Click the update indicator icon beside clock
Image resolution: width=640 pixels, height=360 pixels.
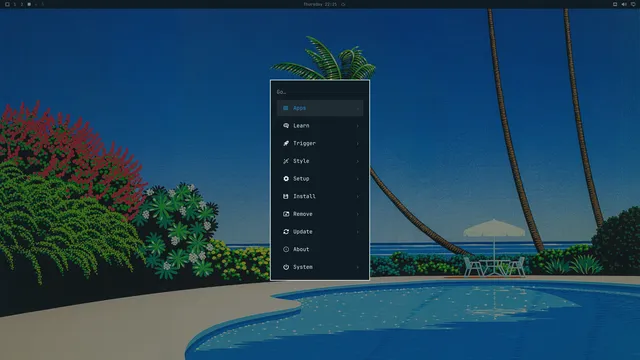(343, 4)
